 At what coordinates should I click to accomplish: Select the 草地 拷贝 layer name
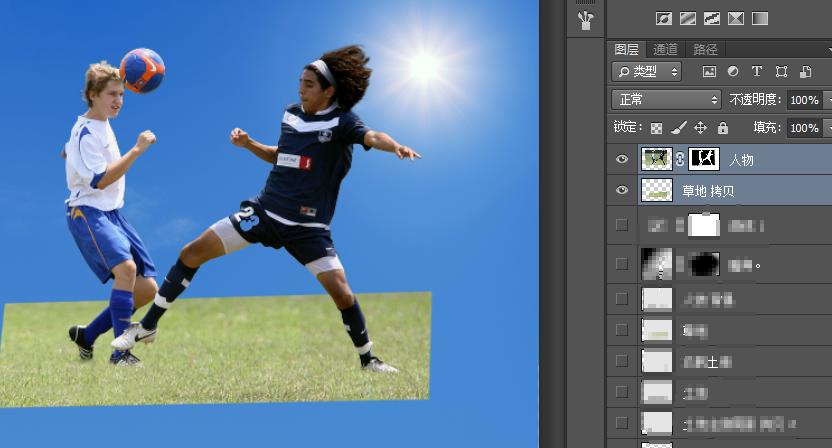[x=708, y=191]
